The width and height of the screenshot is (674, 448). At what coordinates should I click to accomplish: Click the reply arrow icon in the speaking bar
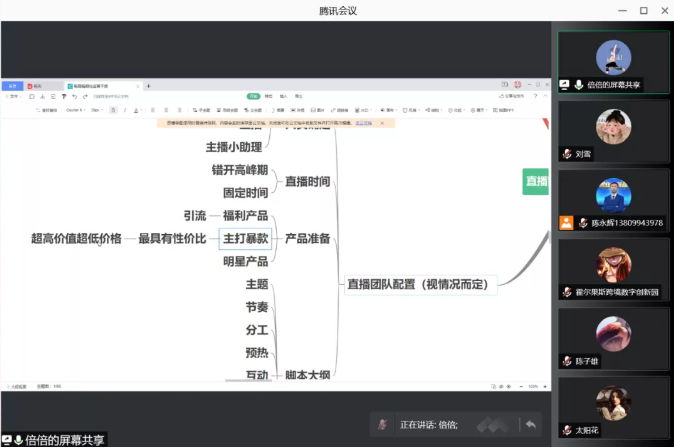tap(530, 424)
